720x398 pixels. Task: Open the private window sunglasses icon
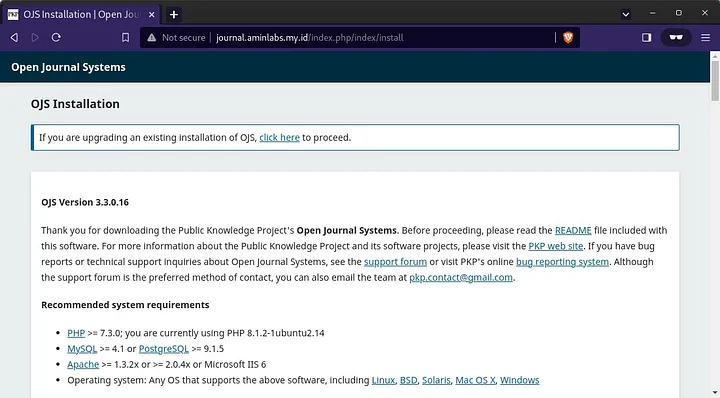pos(676,38)
